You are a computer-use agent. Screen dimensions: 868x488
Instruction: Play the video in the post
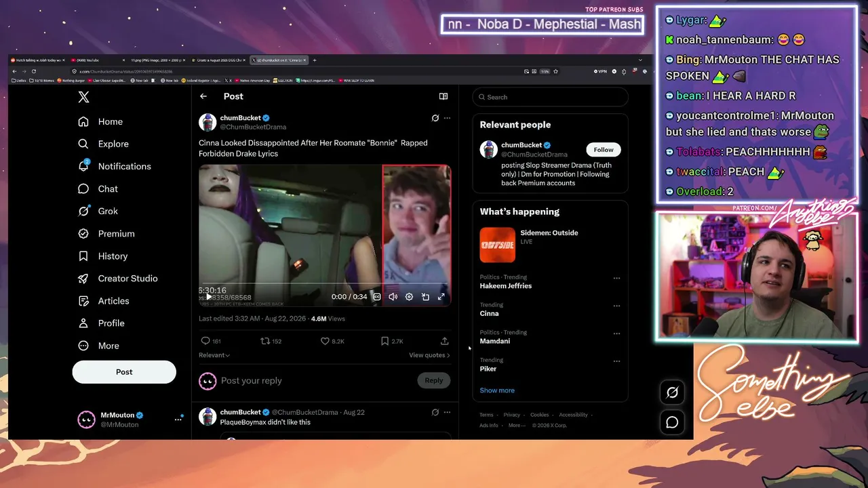pos(209,297)
